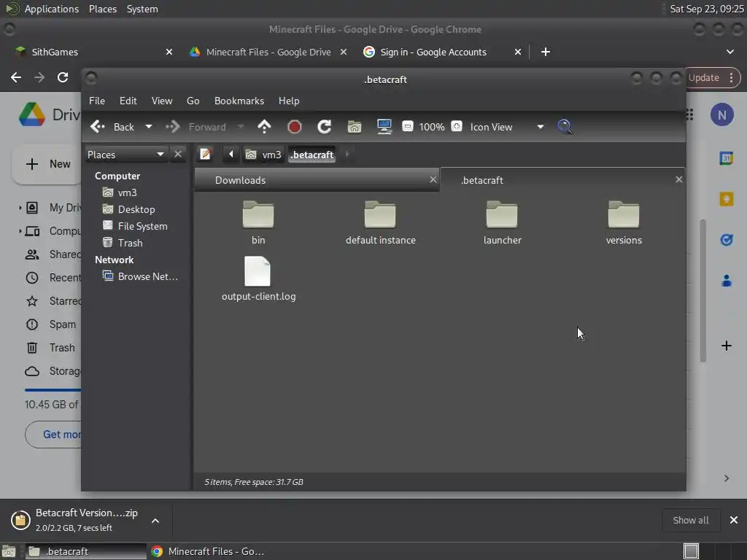Open the Edit menu
747x560 pixels.
pyautogui.click(x=128, y=101)
